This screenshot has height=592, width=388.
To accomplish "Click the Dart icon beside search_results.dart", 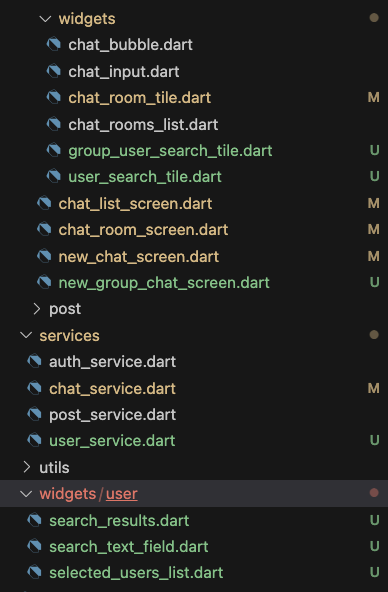I will click(x=34, y=520).
